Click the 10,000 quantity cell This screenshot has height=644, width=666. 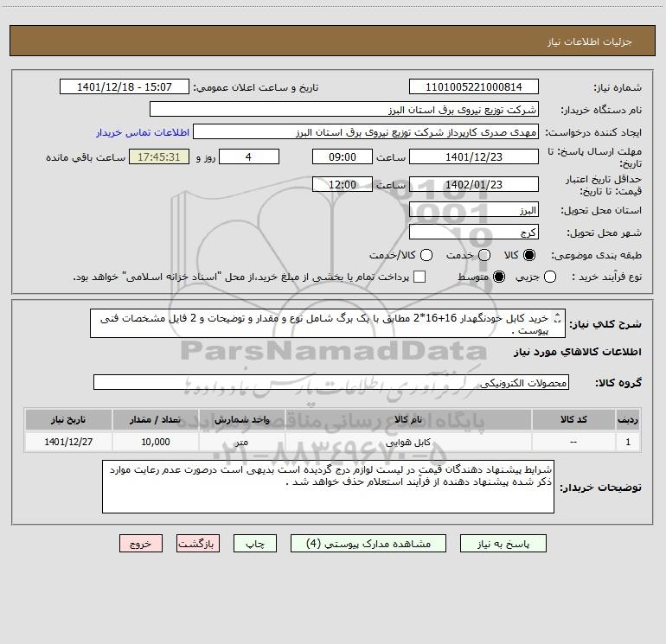click(x=155, y=442)
